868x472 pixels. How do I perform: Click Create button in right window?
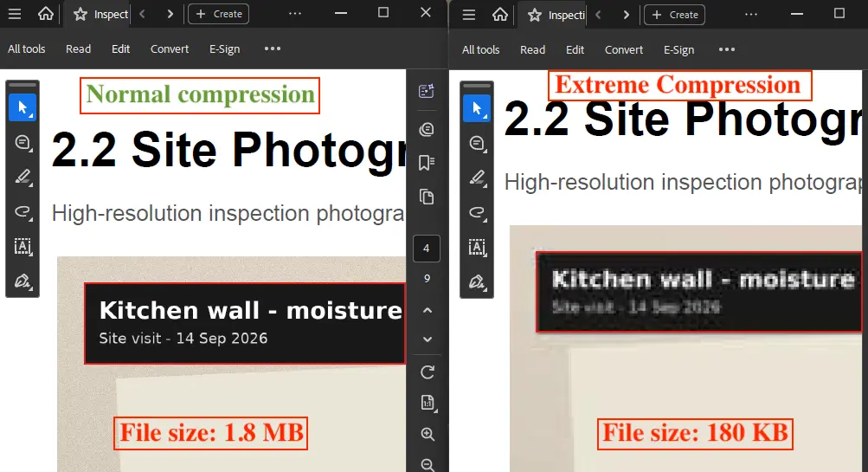(x=674, y=15)
